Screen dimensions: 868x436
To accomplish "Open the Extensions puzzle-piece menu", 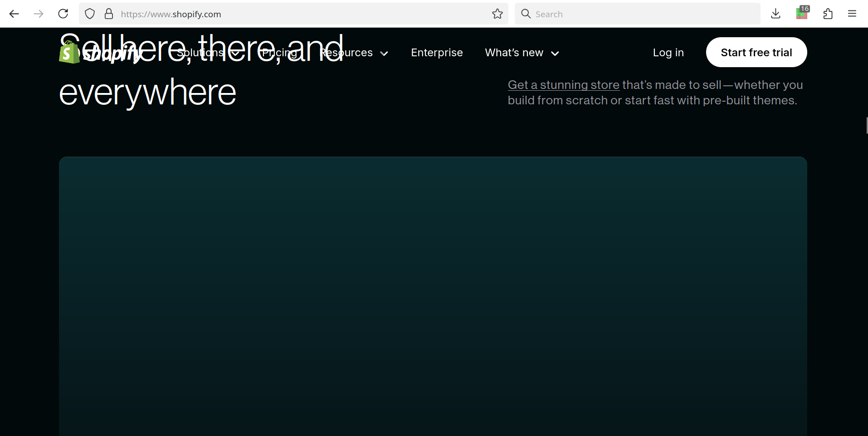I will click(x=828, y=14).
